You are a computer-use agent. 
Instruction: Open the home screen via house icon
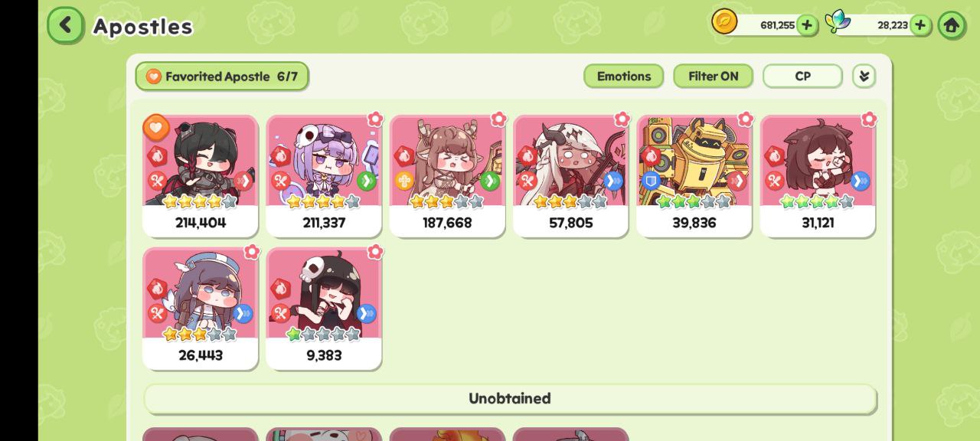click(x=952, y=25)
